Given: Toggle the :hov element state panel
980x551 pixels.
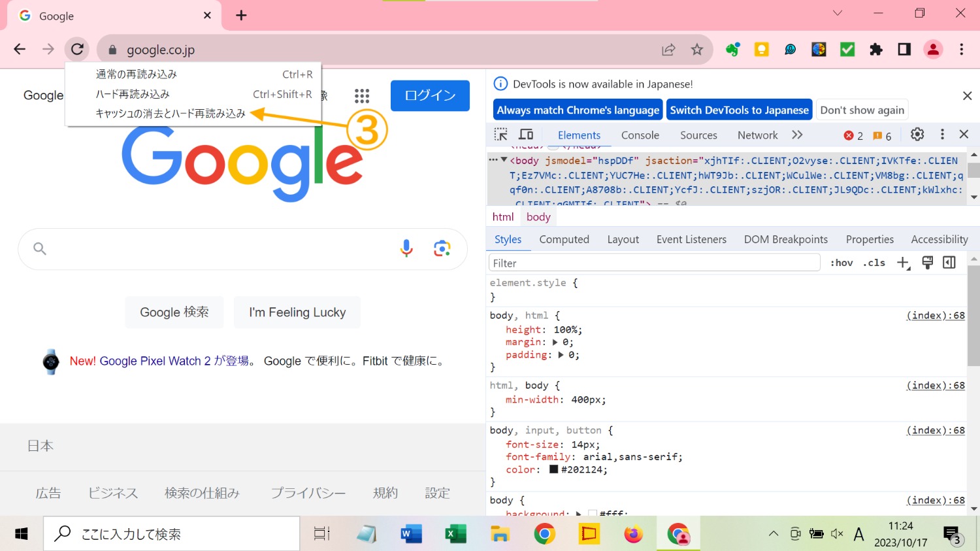Looking at the screenshot, I should [x=841, y=263].
